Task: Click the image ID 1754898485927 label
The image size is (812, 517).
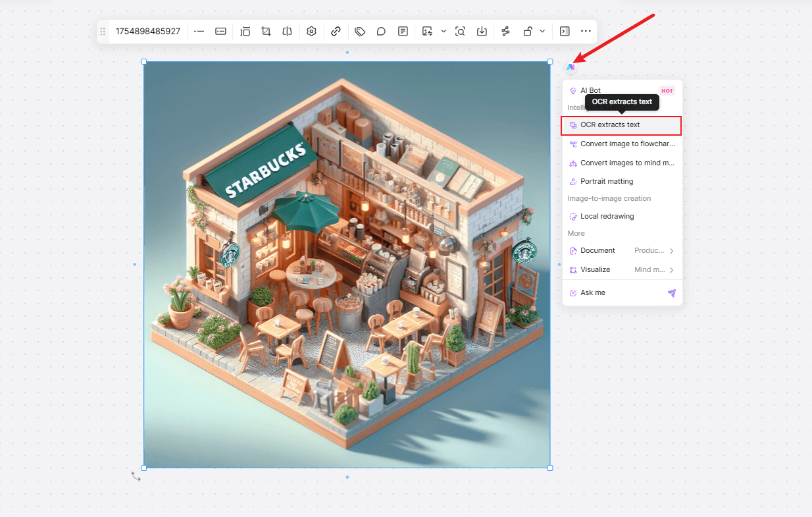Action: click(x=148, y=31)
